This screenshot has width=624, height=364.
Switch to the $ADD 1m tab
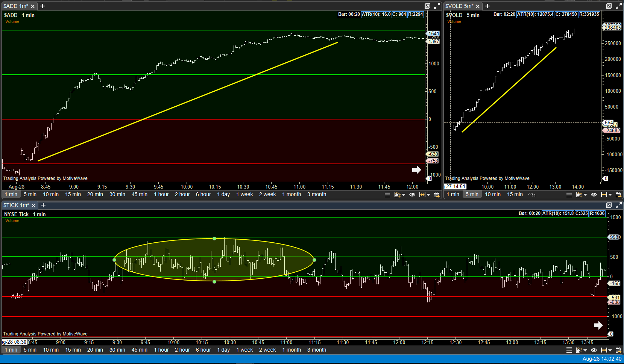(16, 6)
